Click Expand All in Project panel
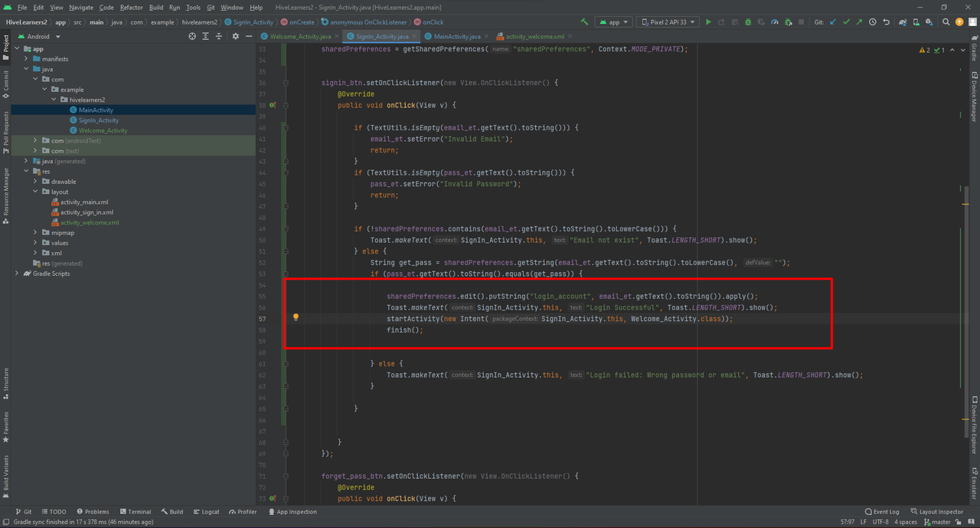This screenshot has width=980, height=528. pyautogui.click(x=205, y=36)
